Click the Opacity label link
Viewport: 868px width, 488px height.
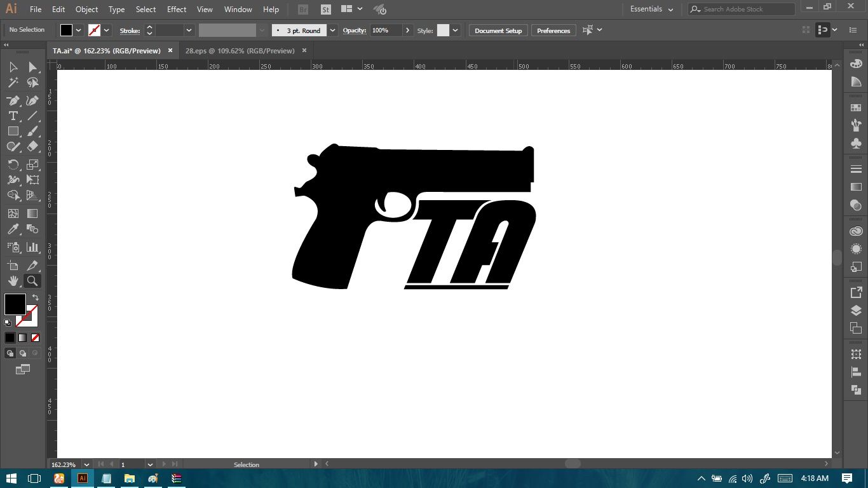(x=355, y=30)
